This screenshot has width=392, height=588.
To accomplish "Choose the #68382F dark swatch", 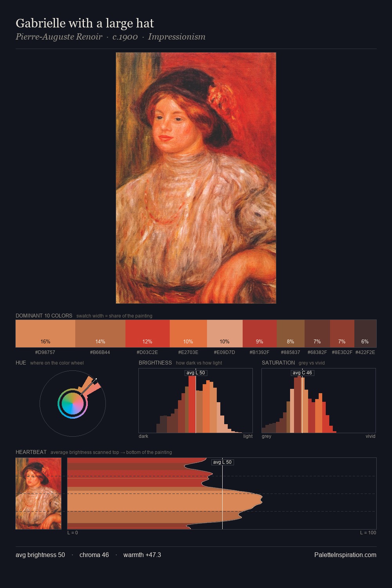I will (x=317, y=334).
